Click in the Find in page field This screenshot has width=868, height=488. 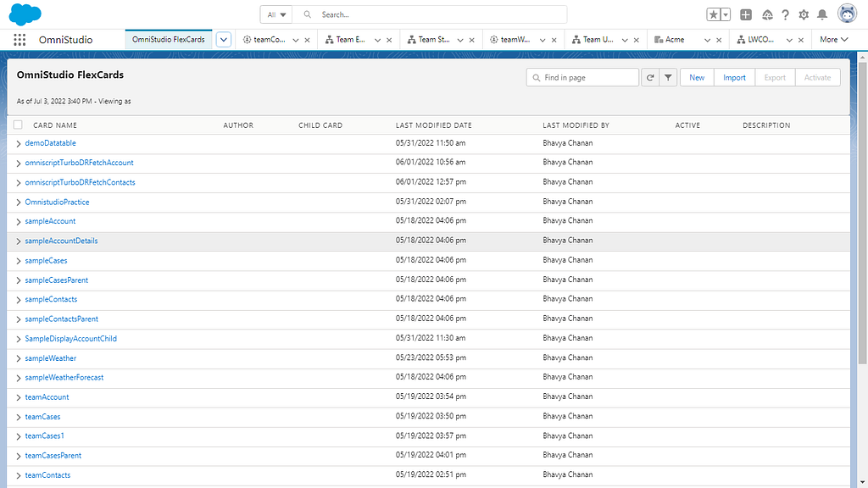tap(582, 77)
